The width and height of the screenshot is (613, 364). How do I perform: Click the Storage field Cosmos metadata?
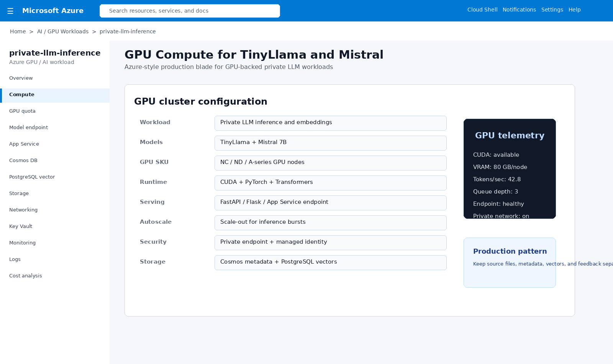pos(331,262)
